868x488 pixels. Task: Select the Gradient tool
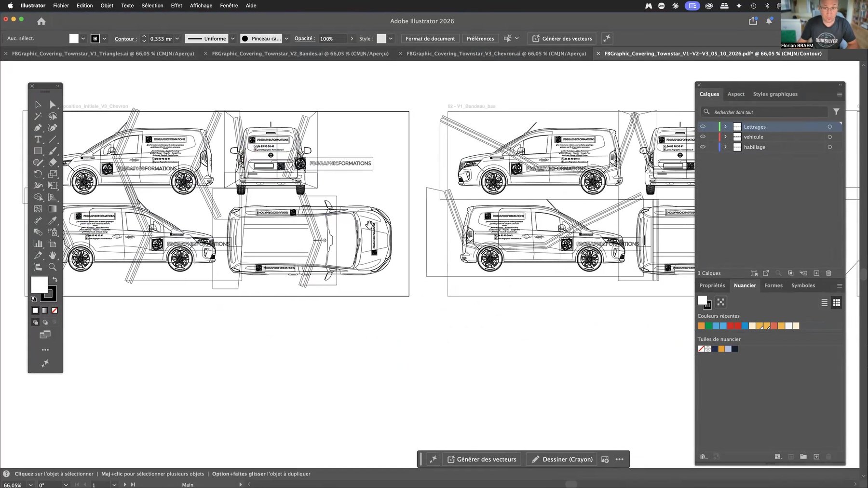click(x=53, y=209)
